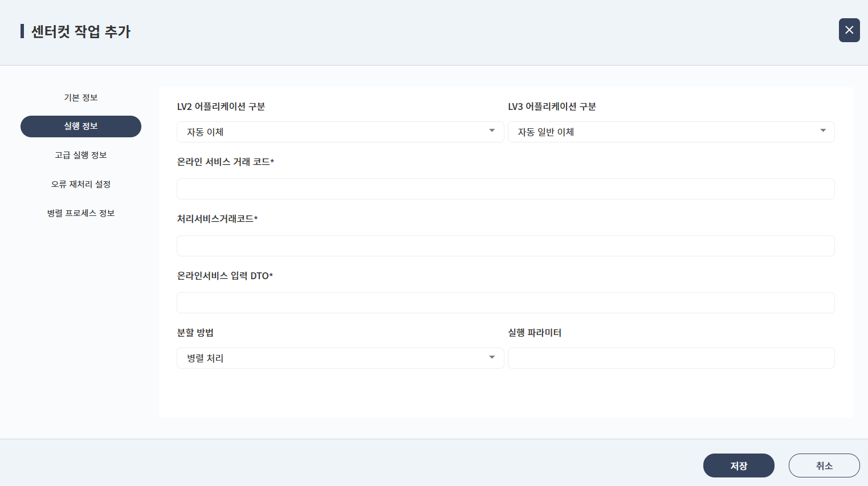Close the 센터컷 작업 추가 dialog with X
The height and width of the screenshot is (486, 868).
[x=849, y=30]
